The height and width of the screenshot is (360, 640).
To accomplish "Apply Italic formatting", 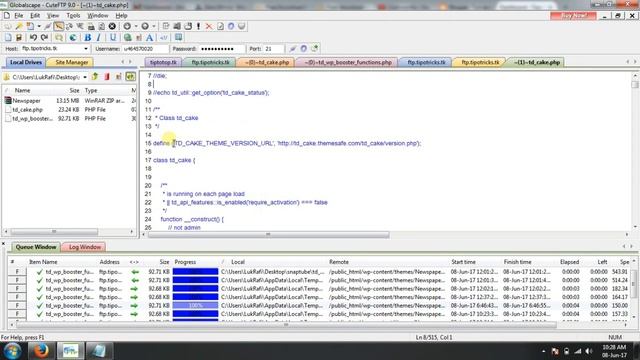I will click(x=99, y=38).
